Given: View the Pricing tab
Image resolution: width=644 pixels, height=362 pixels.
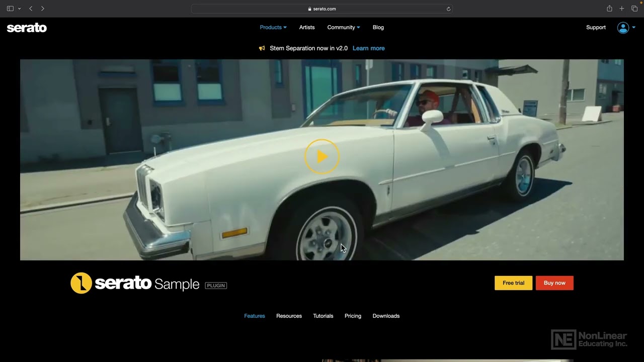Looking at the screenshot, I should coord(353,316).
